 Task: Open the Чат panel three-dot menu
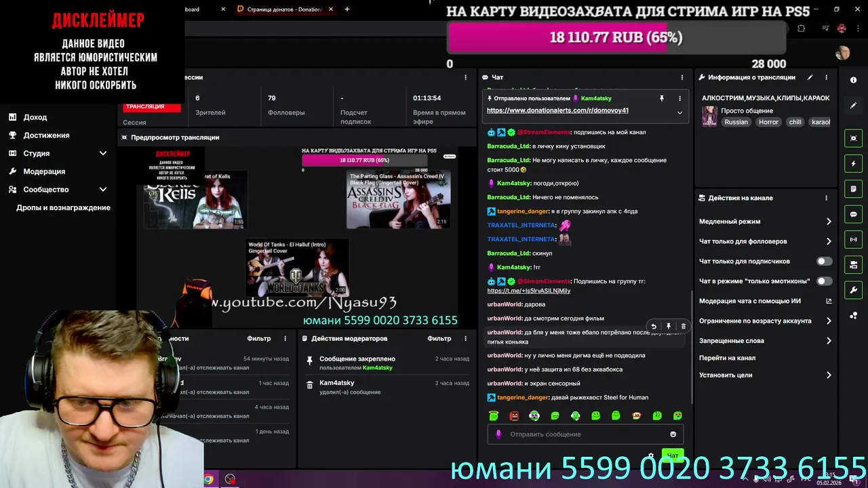click(682, 77)
